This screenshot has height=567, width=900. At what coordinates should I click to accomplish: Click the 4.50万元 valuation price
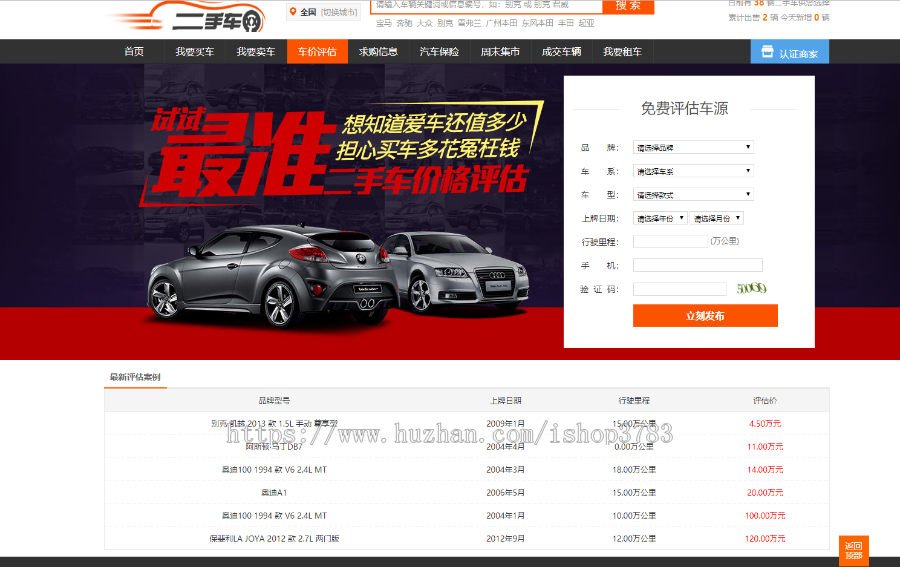click(765, 424)
